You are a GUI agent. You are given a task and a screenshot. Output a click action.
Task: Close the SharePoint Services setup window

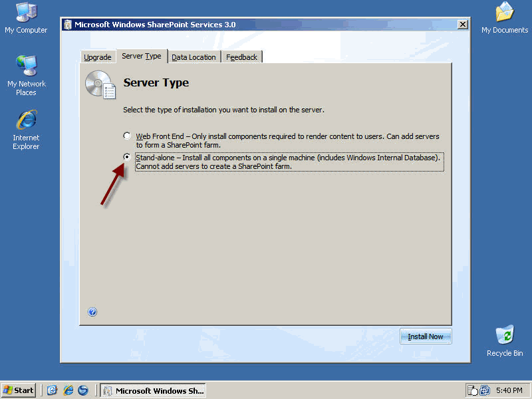[462, 25]
